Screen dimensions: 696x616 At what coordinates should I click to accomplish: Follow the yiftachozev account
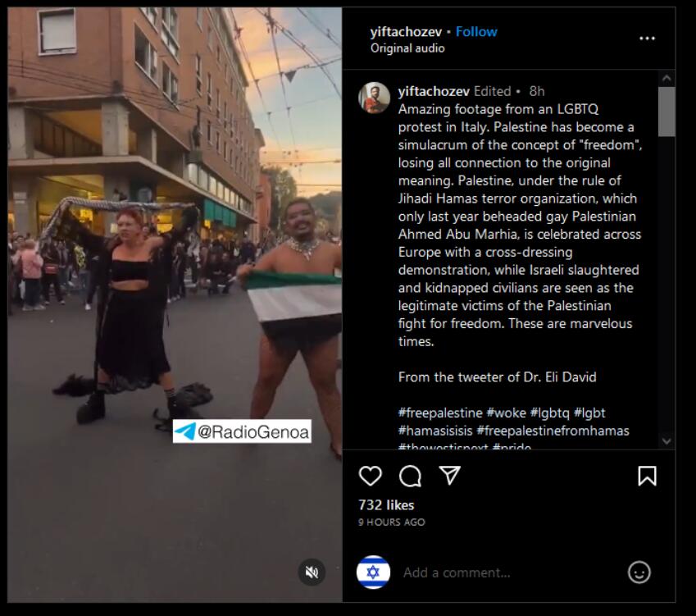(476, 31)
